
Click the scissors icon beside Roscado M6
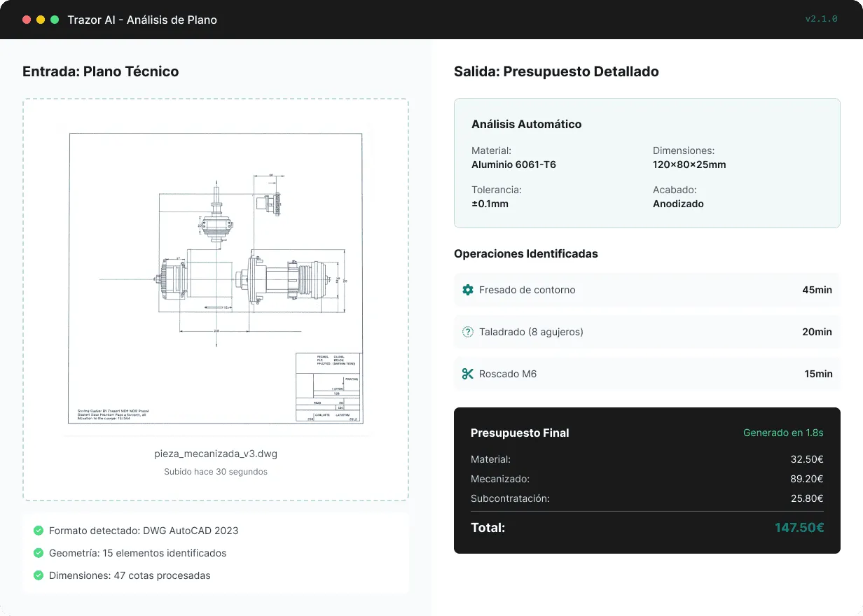pos(468,374)
